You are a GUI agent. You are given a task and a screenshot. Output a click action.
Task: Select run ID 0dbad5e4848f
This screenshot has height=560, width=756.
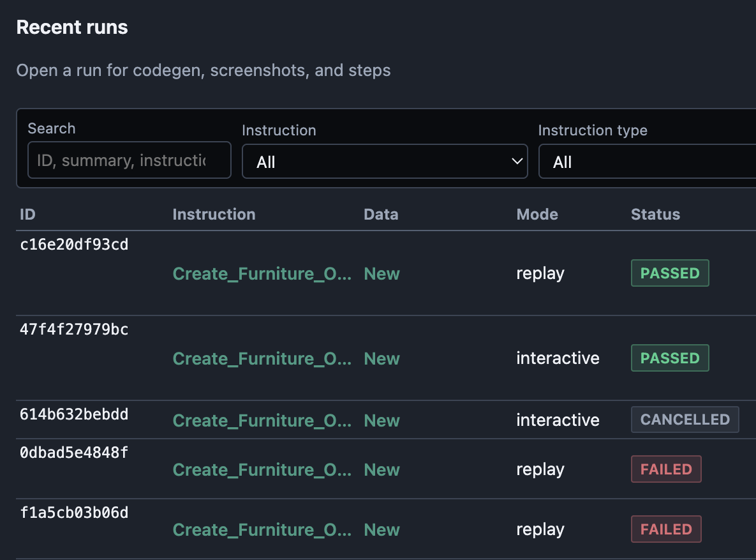pos(74,453)
